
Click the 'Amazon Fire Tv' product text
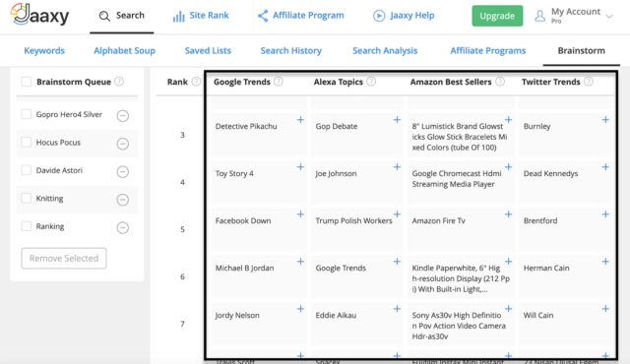[x=438, y=220]
